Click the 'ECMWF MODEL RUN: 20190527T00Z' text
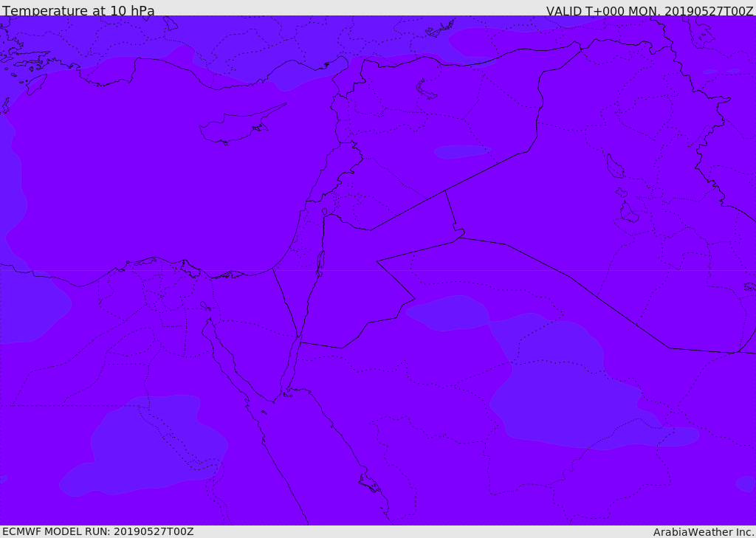 [x=98, y=532]
